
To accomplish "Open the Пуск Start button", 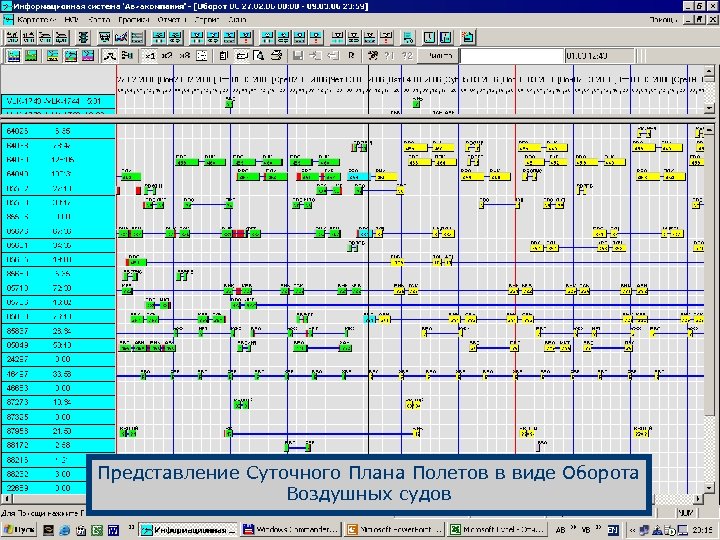I will click(x=19, y=530).
